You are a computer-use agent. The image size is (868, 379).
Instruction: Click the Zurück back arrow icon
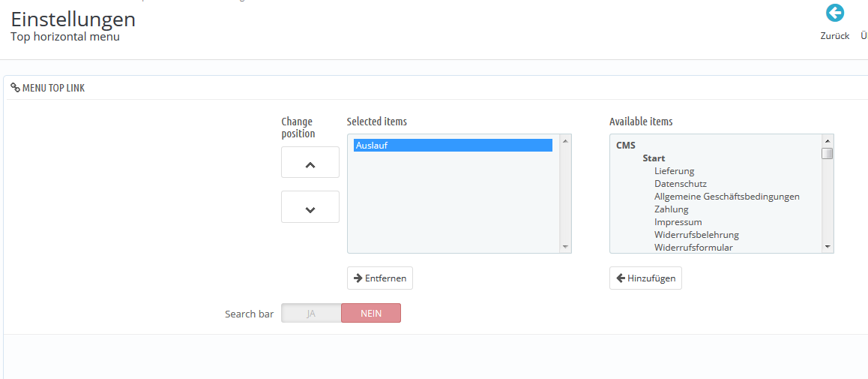coord(834,13)
